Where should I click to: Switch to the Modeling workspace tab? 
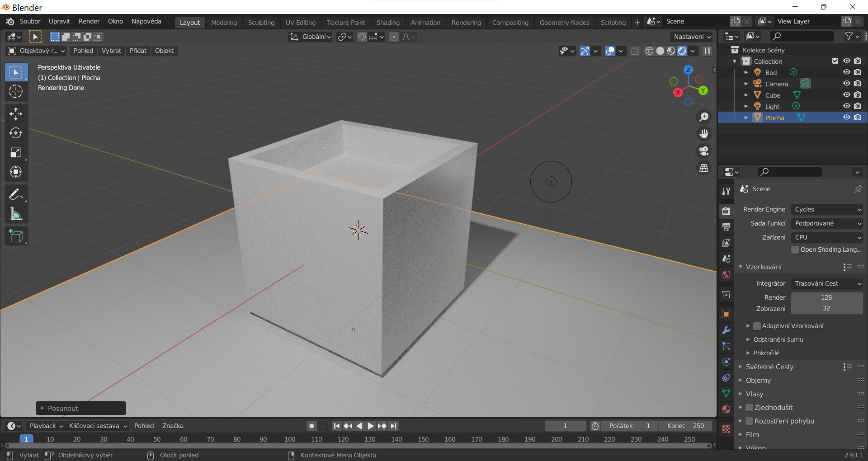tap(224, 23)
